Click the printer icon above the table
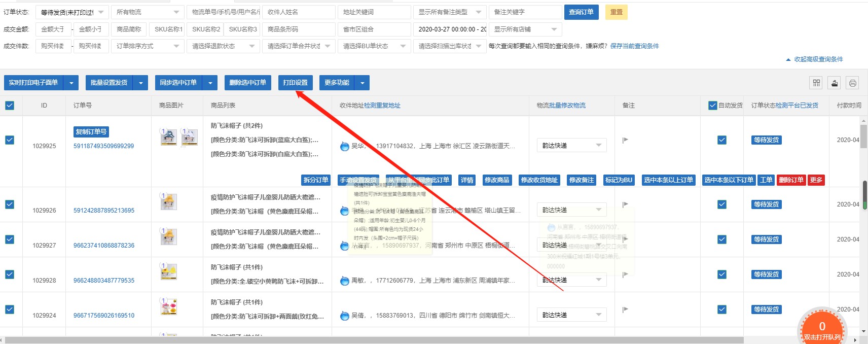The height and width of the screenshot is (344, 868). (853, 83)
